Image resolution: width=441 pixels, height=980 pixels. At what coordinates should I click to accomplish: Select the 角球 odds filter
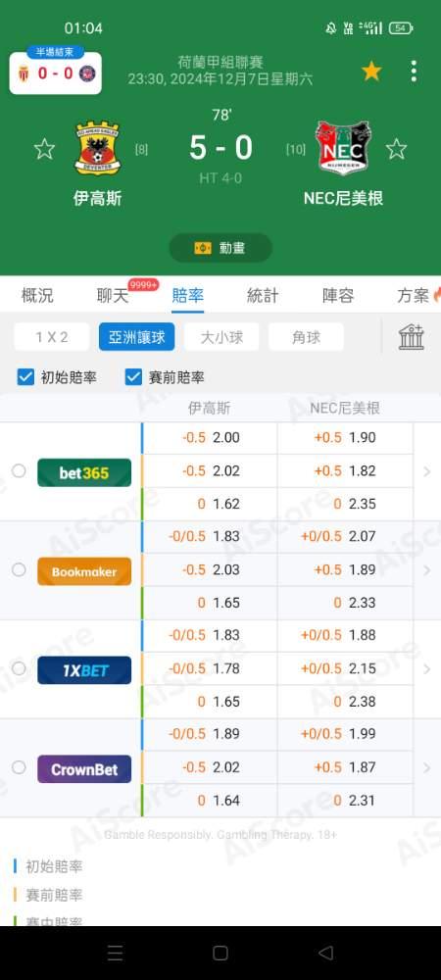click(306, 337)
